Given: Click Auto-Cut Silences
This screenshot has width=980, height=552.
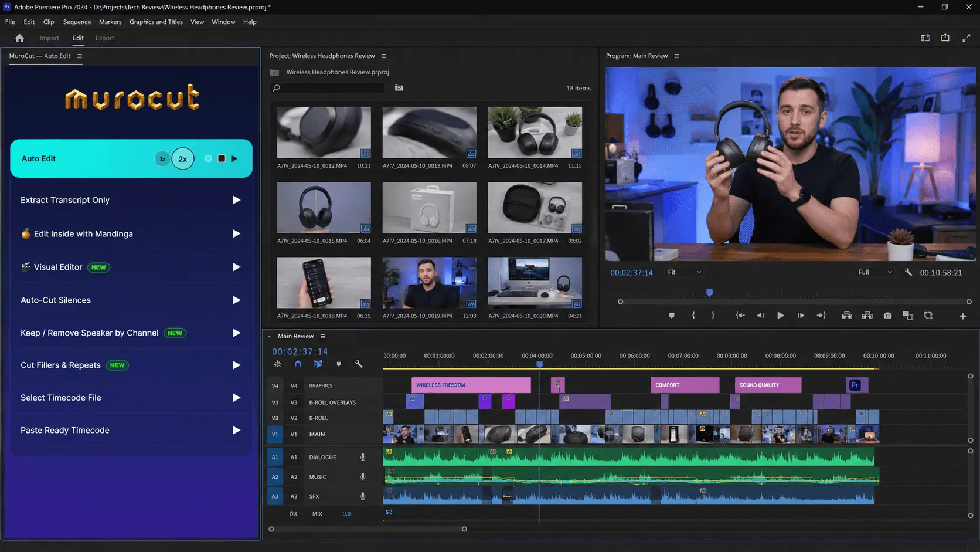Looking at the screenshot, I should click(x=131, y=300).
